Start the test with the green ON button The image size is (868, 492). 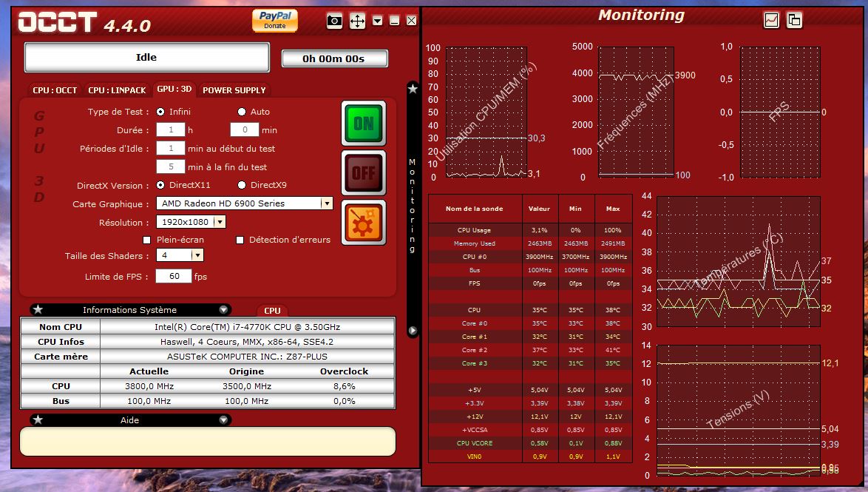[x=364, y=124]
